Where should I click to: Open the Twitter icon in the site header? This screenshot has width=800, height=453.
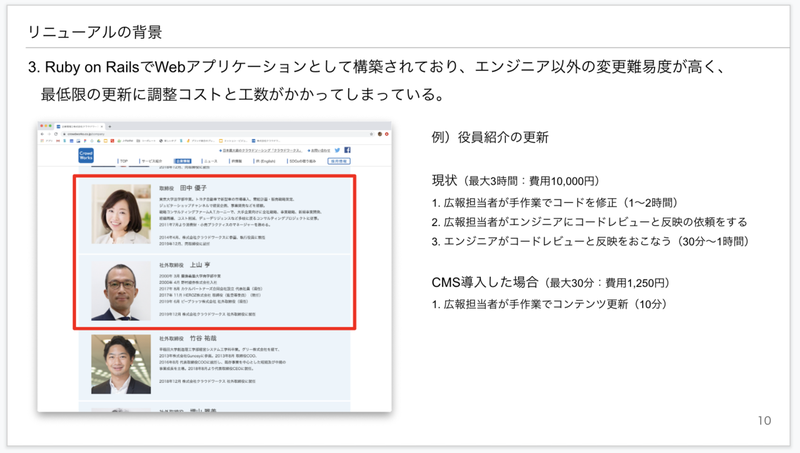[336, 150]
